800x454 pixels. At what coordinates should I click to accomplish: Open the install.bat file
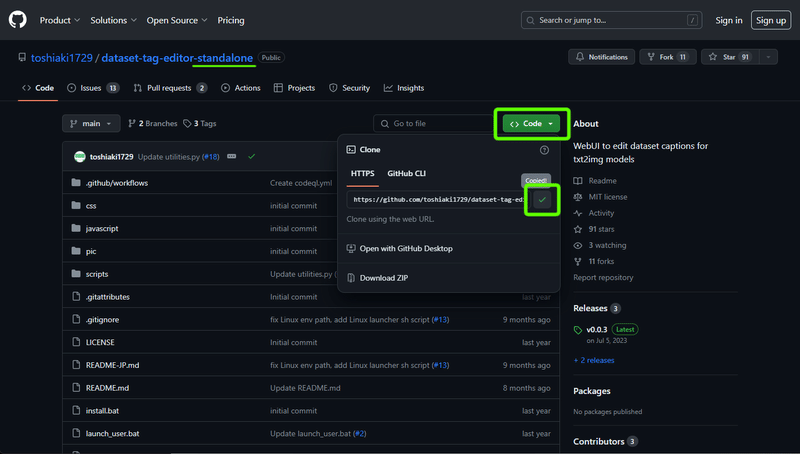[x=103, y=411]
